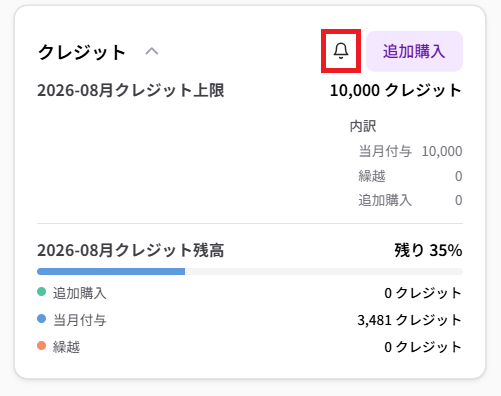Click the 内訳 breakdown heading

(363, 126)
